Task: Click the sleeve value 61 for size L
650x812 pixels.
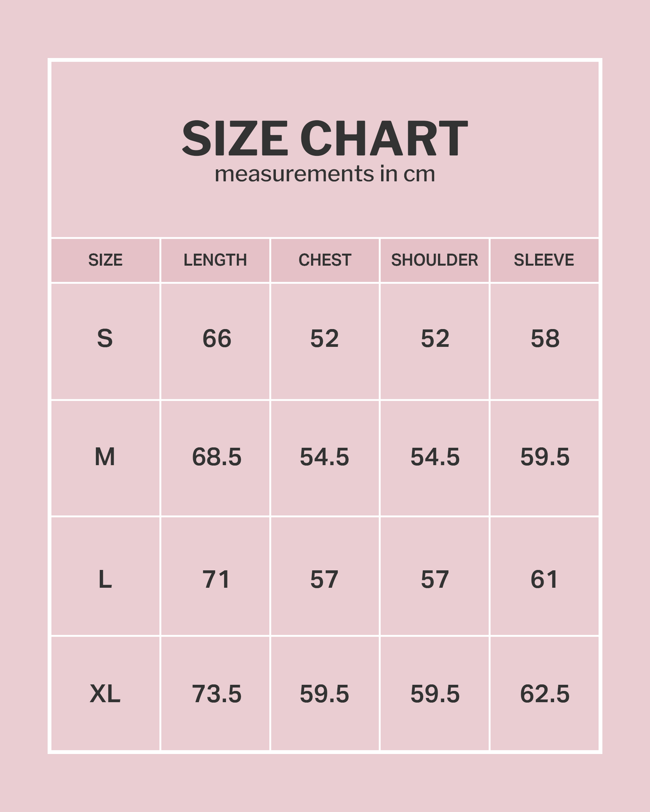Action: (544, 579)
